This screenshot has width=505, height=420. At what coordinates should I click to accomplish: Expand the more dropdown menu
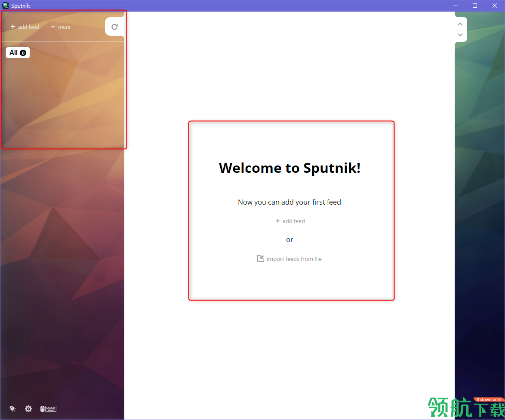click(61, 27)
